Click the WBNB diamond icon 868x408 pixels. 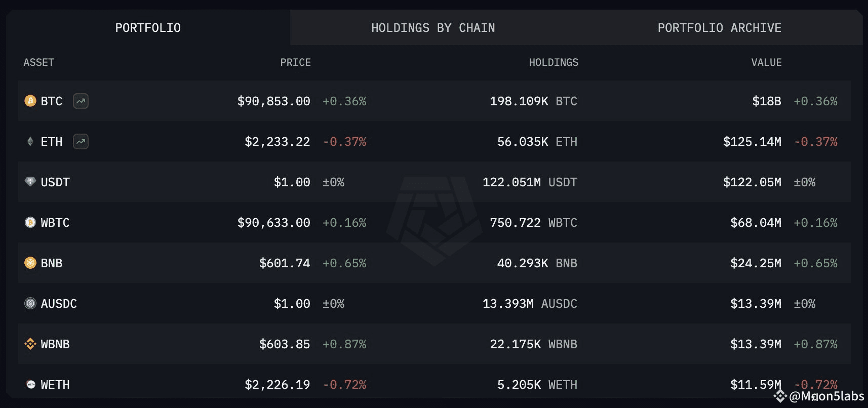30,344
